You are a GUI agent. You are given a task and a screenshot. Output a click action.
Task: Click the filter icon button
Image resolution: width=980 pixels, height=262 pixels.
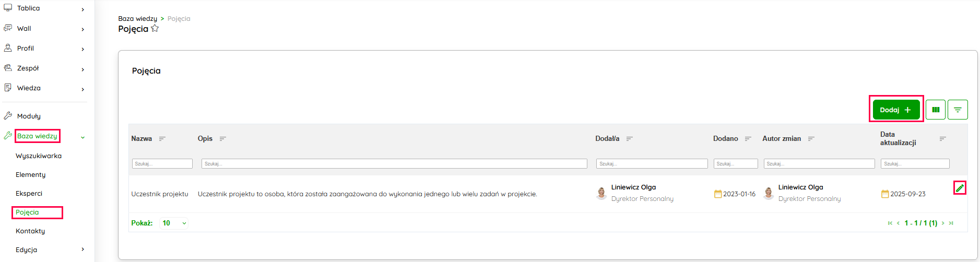[x=958, y=110]
